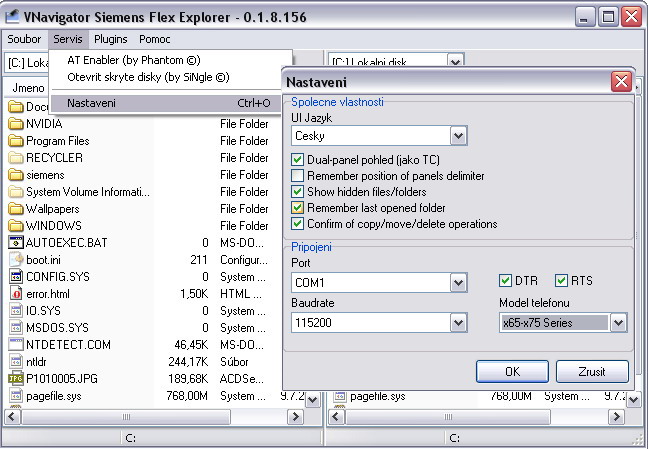Click the AUTOEXEC.BAT file icon
The image size is (648, 449).
pos(16,242)
